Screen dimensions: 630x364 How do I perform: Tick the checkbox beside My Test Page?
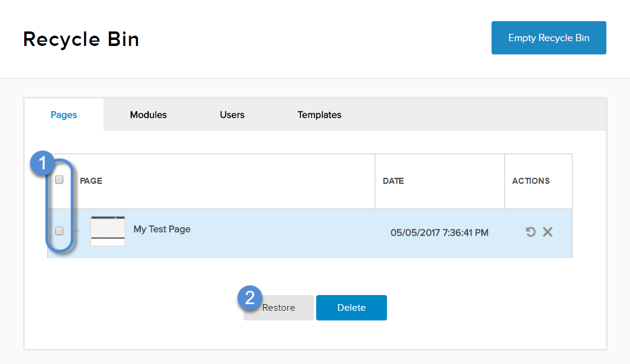[x=59, y=231]
